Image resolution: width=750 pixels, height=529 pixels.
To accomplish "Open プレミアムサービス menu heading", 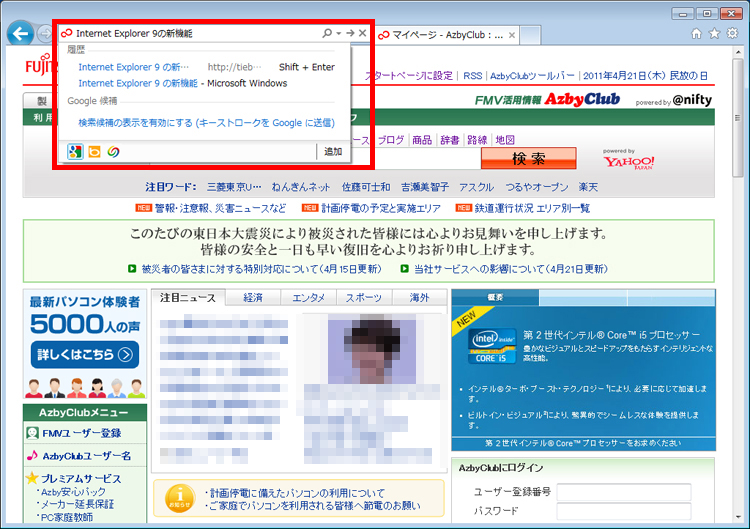I will click(80, 478).
